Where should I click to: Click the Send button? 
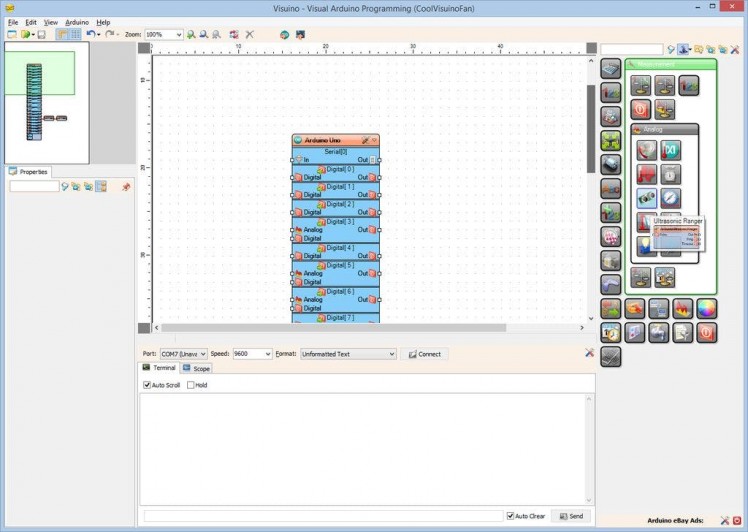click(x=570, y=516)
